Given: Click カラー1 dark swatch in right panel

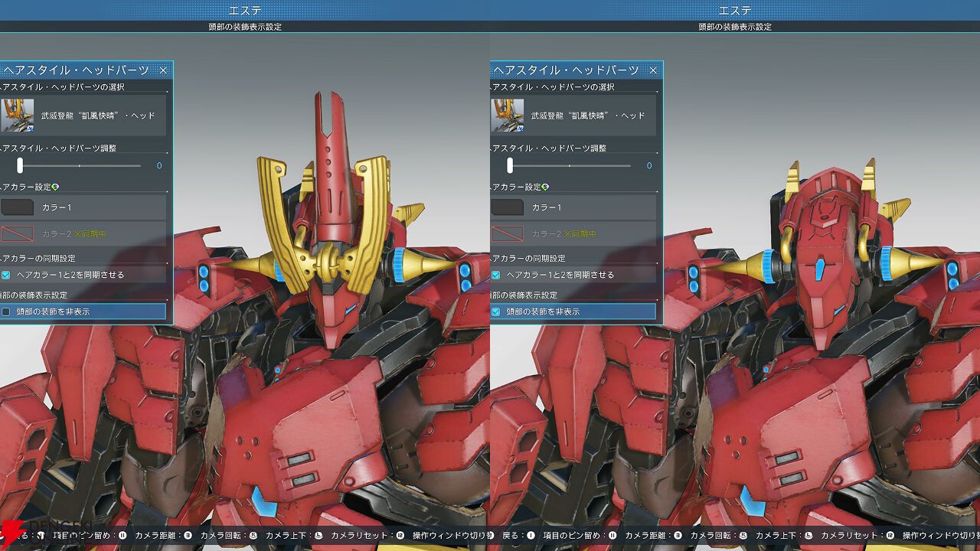Looking at the screenshot, I should click(507, 207).
